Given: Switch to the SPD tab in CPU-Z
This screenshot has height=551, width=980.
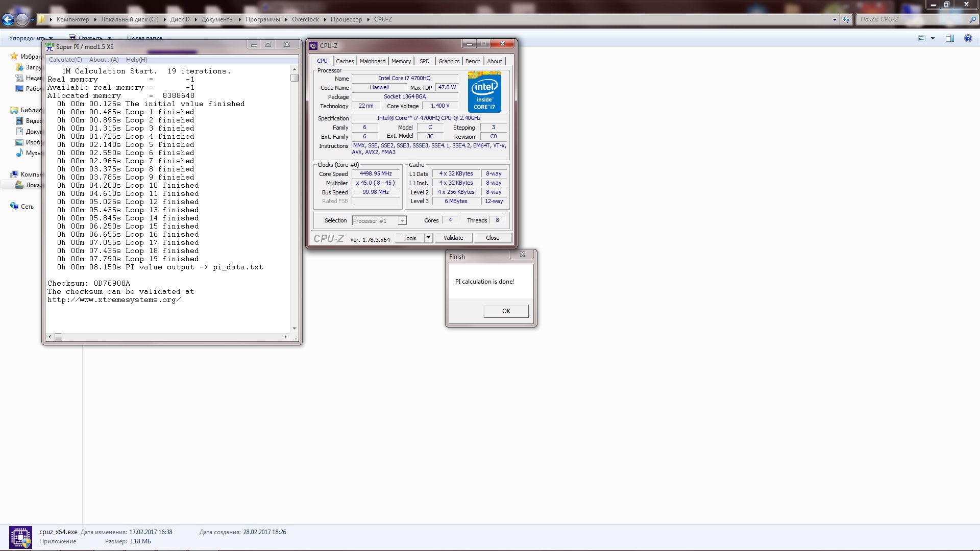Looking at the screenshot, I should pyautogui.click(x=425, y=61).
